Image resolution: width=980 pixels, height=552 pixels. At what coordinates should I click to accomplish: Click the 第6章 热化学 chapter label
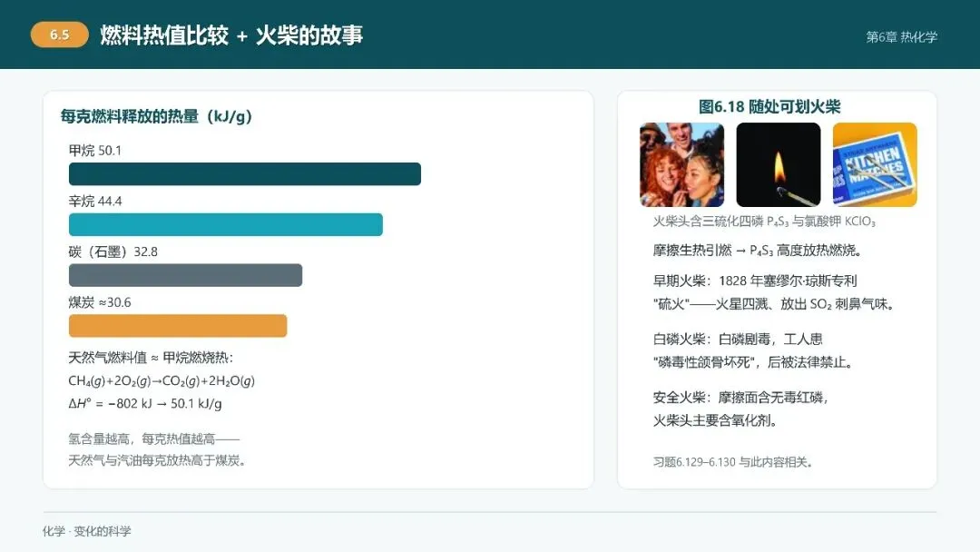[901, 37]
